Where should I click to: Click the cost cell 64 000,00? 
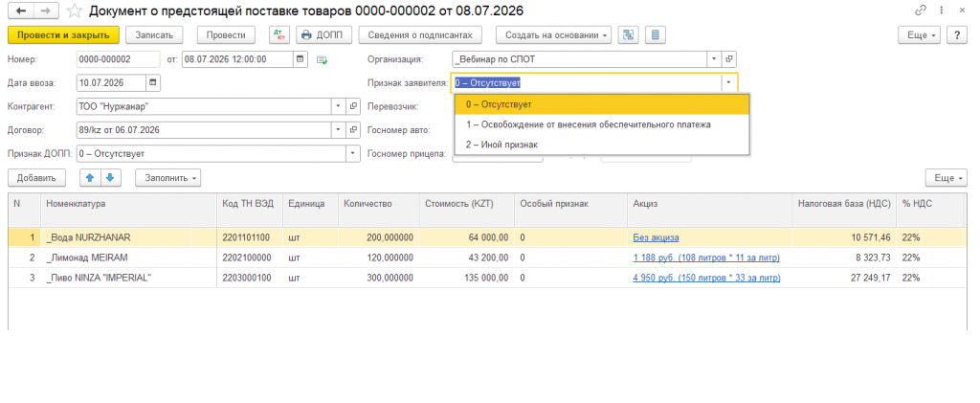[466, 237]
